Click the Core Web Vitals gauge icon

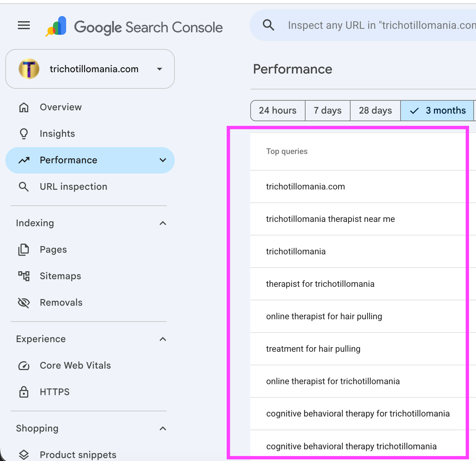pos(24,366)
